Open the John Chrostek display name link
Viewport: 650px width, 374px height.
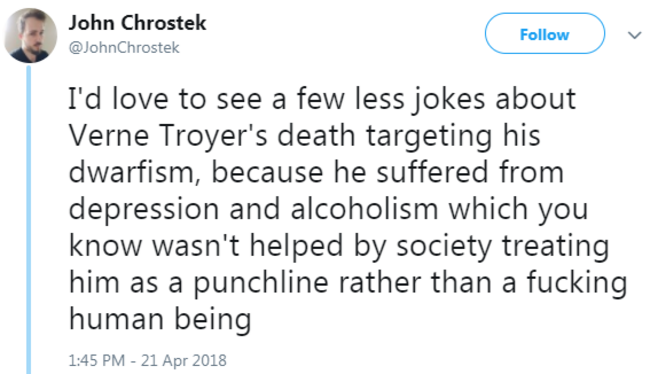(x=137, y=23)
